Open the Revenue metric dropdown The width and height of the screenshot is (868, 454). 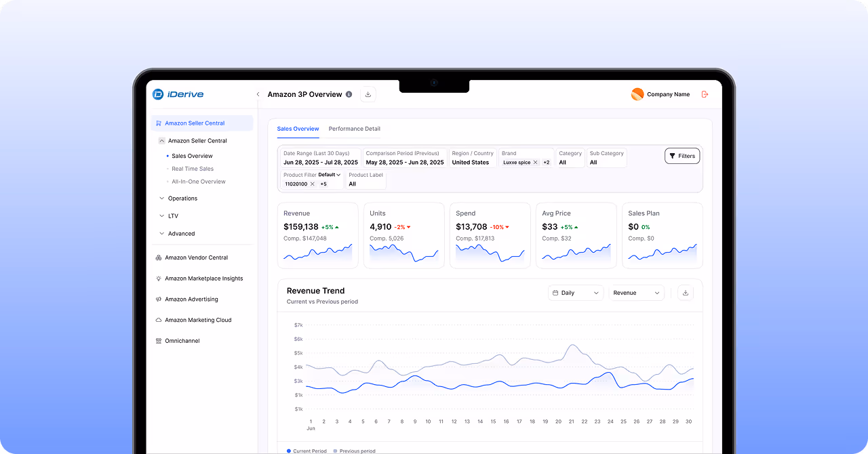(636, 293)
